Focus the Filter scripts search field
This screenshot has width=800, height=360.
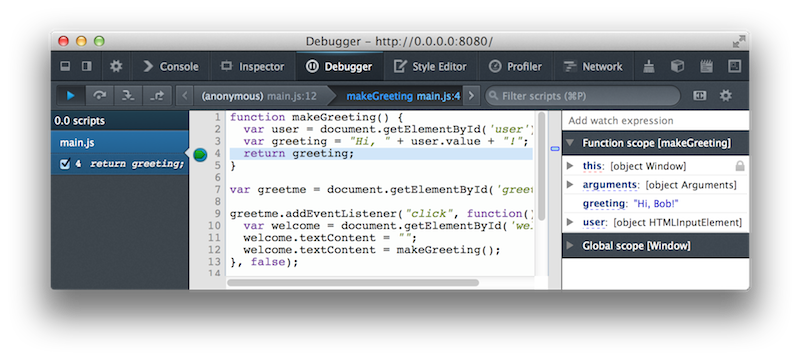coord(583,96)
